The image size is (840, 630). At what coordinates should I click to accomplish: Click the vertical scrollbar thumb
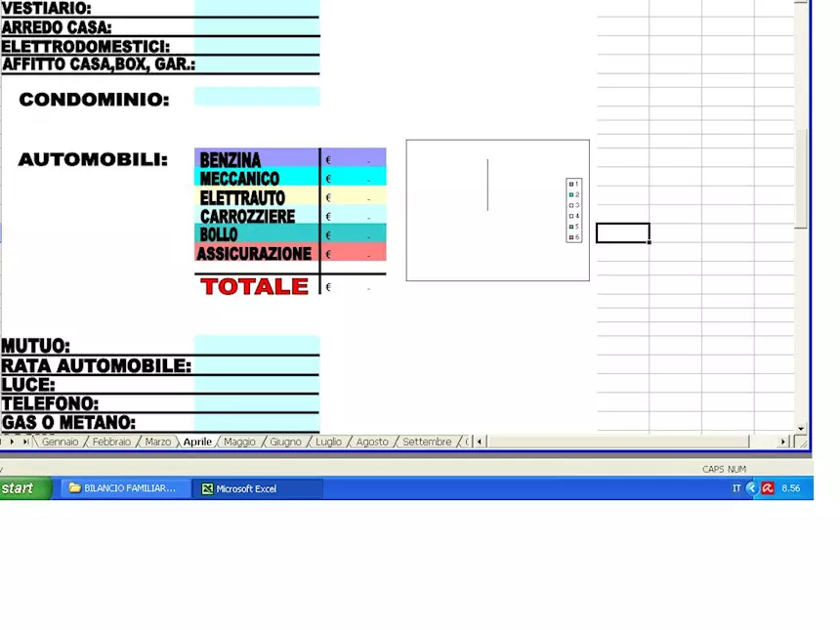point(801,180)
